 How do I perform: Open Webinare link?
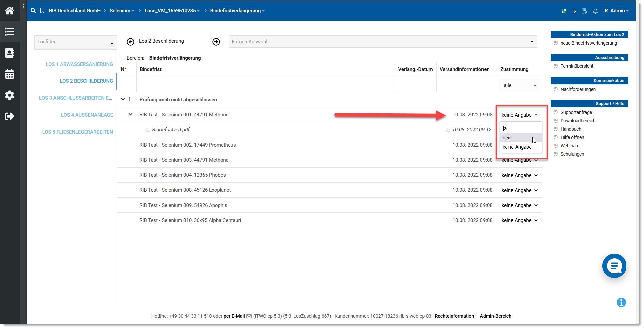(x=570, y=146)
